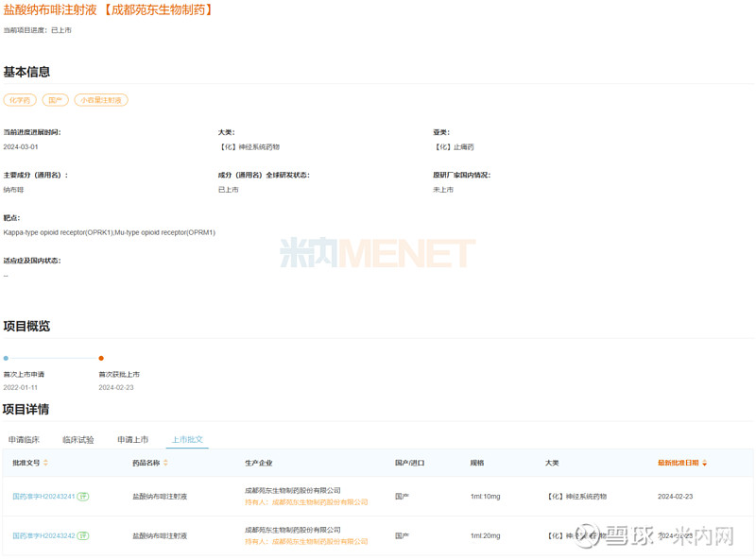This screenshot has width=756, height=559.
Task: Open approval number 国药准字H20243242 link
Action: pyautogui.click(x=43, y=536)
